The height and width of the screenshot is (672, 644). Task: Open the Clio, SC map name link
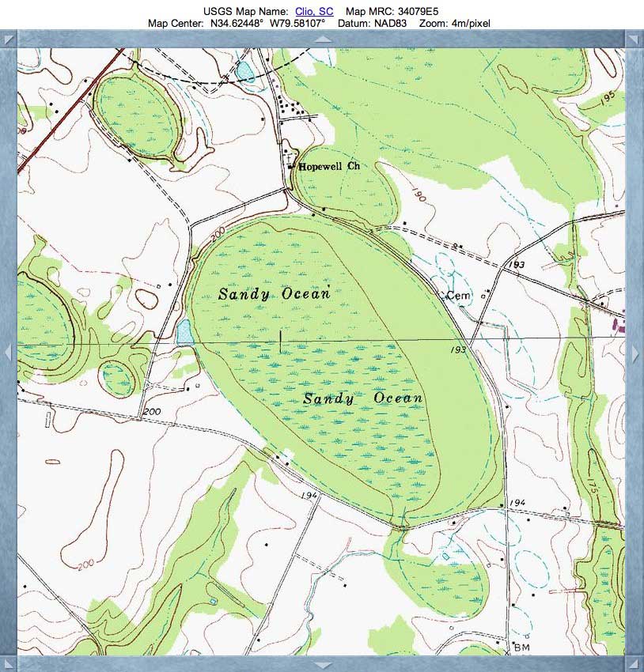click(314, 12)
